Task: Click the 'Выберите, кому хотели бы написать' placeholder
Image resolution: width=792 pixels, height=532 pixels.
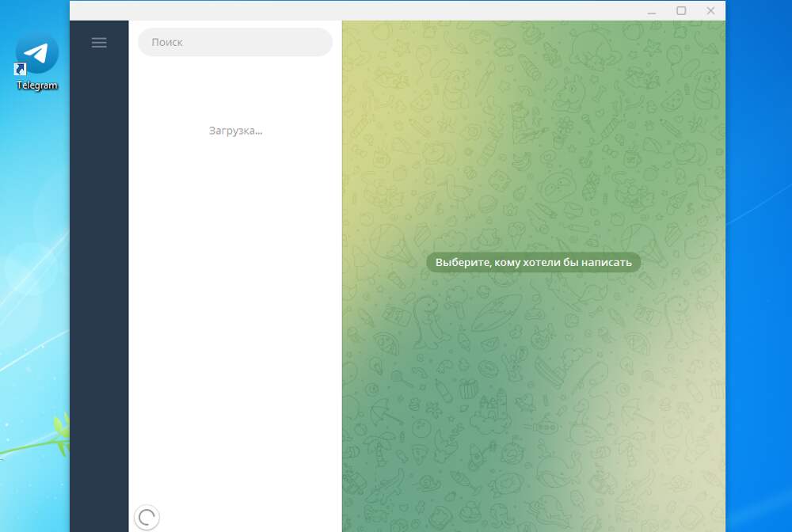Action: point(533,263)
